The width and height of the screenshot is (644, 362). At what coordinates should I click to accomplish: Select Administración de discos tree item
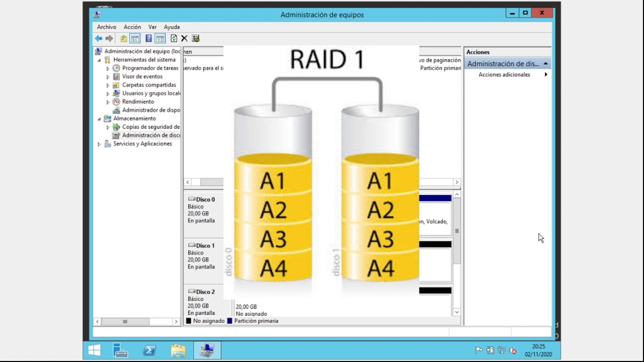(151, 135)
